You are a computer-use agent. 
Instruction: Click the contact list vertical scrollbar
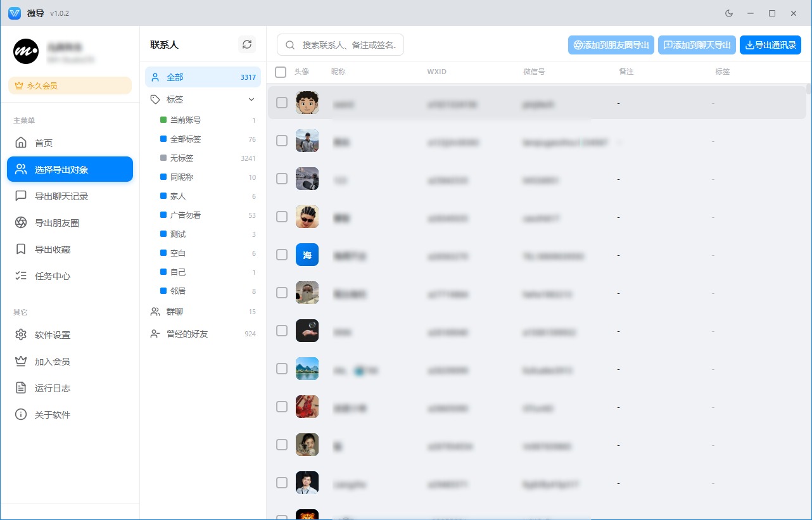[x=809, y=88]
